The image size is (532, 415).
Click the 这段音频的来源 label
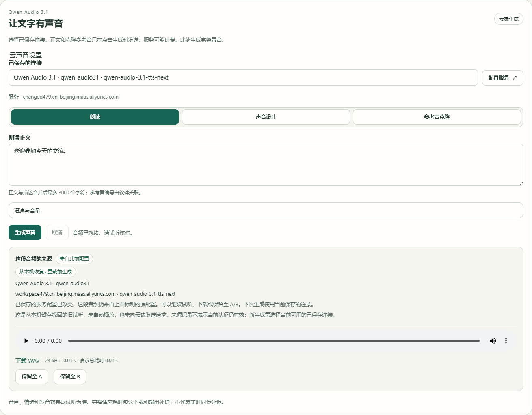pos(34,259)
